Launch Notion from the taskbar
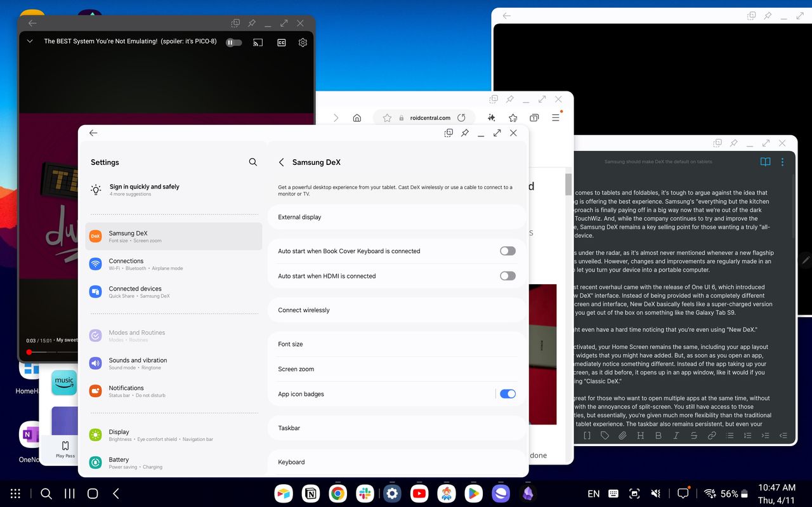The image size is (812, 507). [311, 494]
